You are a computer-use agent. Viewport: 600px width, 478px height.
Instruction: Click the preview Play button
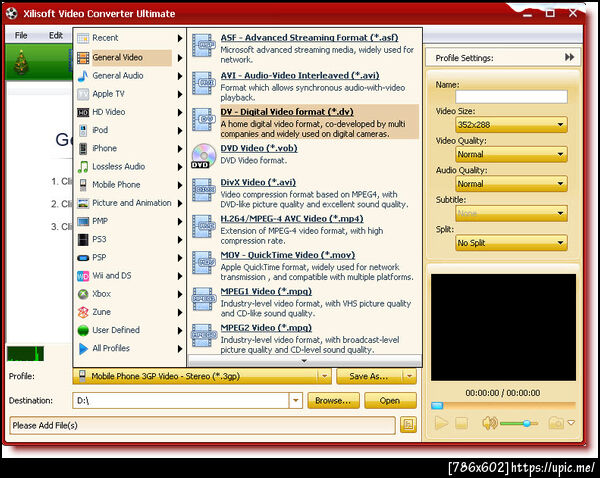click(441, 423)
